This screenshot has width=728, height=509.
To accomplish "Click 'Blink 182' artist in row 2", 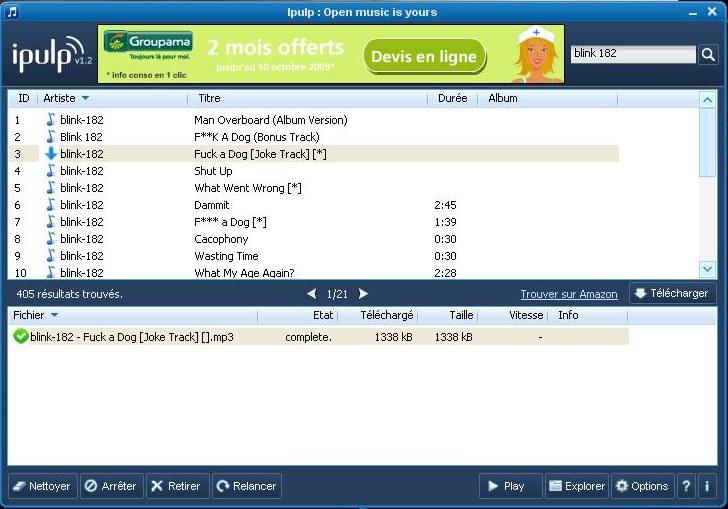I will tap(81, 137).
